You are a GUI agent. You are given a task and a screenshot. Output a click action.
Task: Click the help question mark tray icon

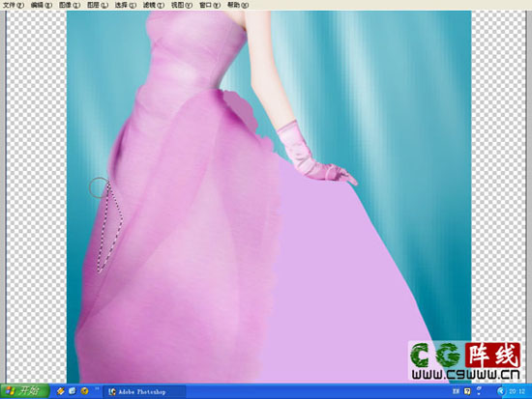pyautogui.click(x=467, y=391)
